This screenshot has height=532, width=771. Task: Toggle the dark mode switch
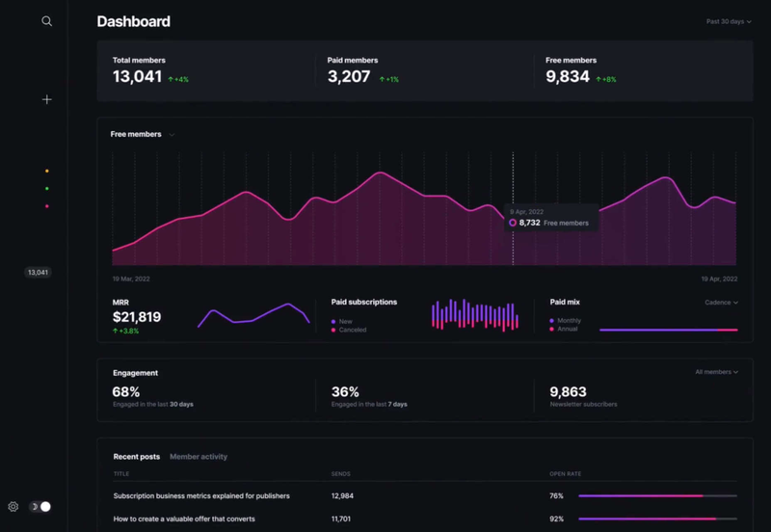(x=40, y=506)
